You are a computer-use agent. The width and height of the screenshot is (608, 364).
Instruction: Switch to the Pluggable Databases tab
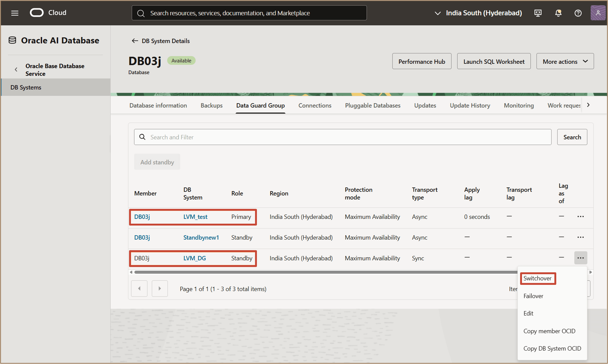pos(372,105)
